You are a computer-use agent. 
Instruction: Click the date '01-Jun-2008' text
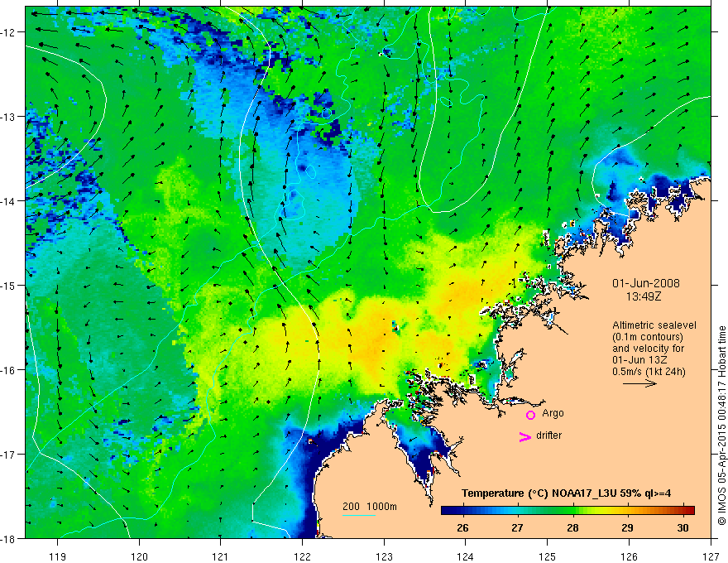pos(646,283)
